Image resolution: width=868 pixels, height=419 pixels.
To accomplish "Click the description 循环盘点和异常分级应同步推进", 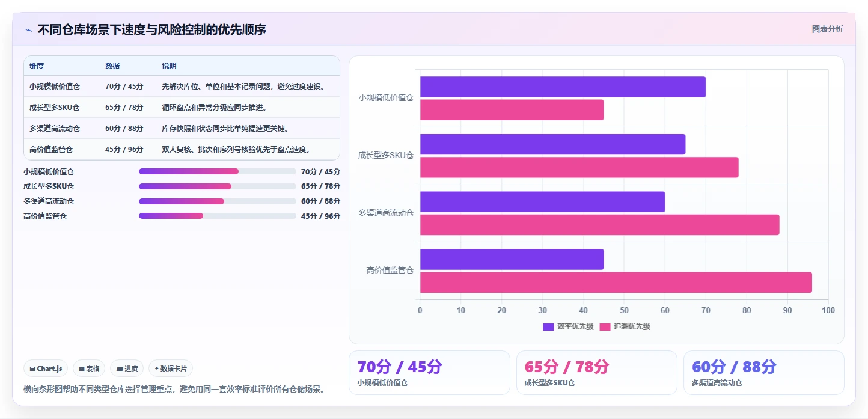I will click(215, 107).
